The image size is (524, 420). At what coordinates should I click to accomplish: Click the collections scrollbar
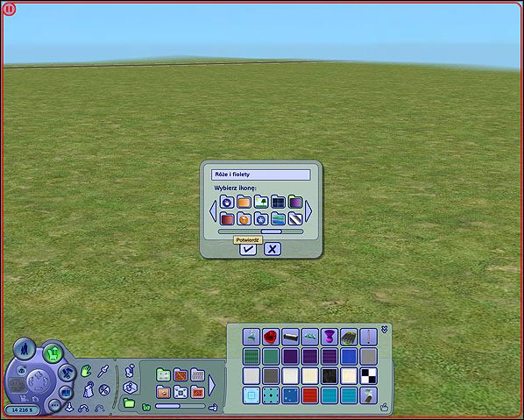click(181, 406)
